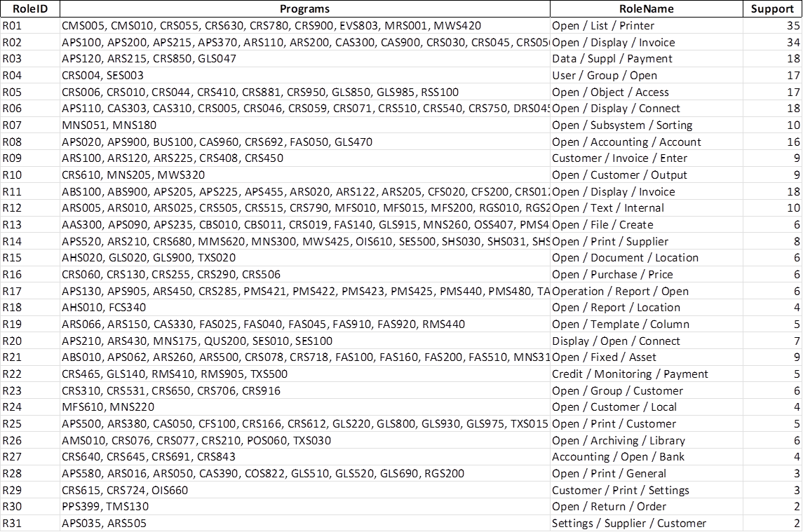Select the Programs cell in row R07
This screenshot has height=532, width=803.
[109, 125]
